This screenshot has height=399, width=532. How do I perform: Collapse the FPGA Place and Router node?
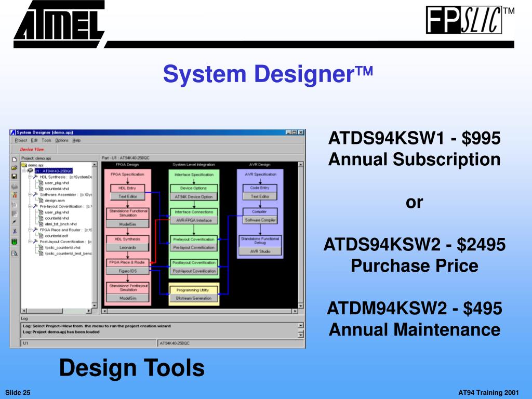(30, 230)
